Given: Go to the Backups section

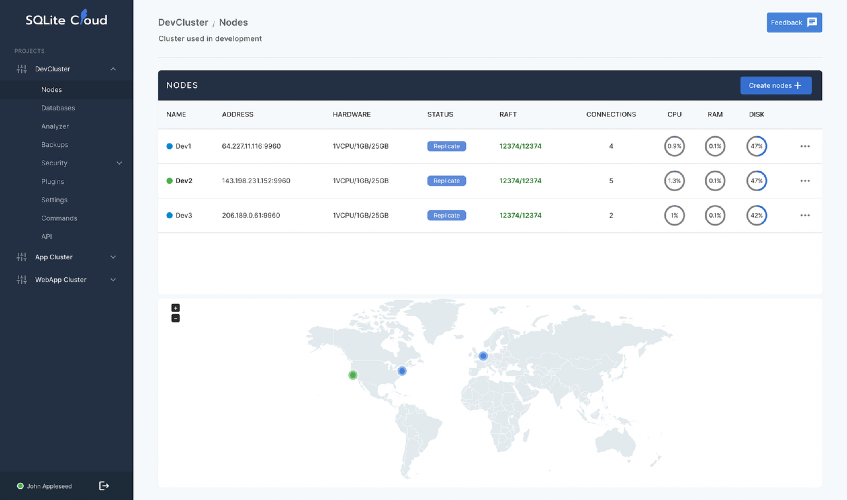Looking at the screenshot, I should [x=55, y=145].
